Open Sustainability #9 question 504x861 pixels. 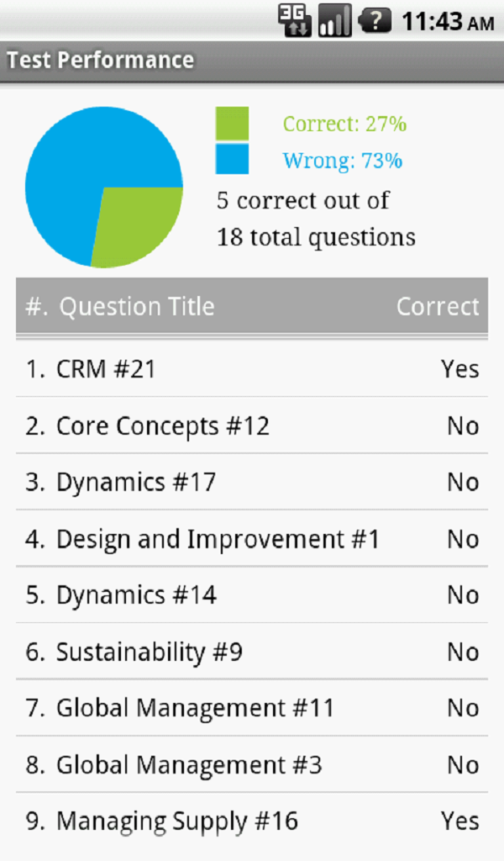tap(252, 652)
